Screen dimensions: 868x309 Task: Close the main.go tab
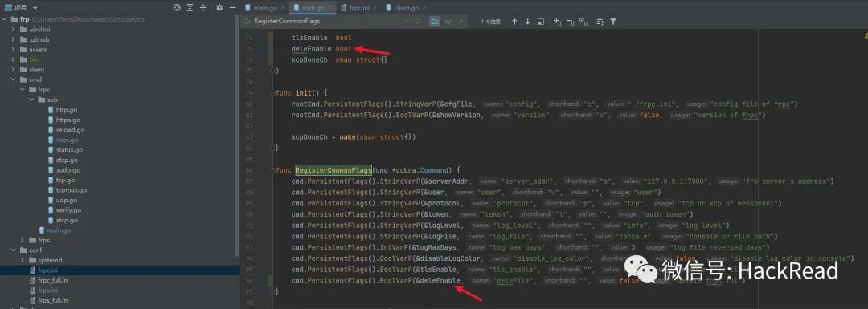(x=282, y=8)
